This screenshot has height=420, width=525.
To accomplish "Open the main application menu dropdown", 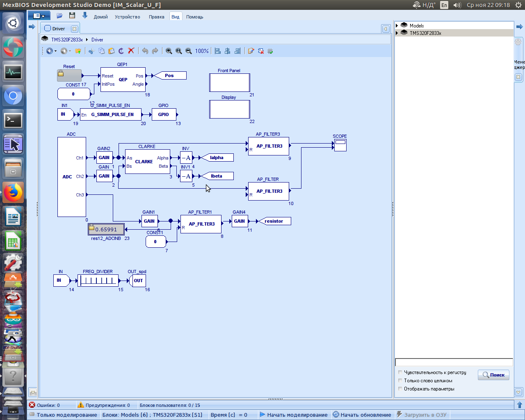I will point(39,16).
